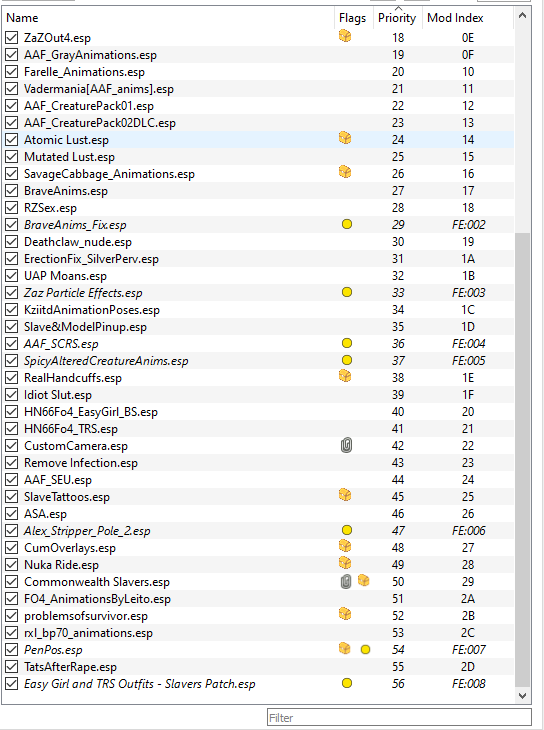Select the Vadermania[AAF_anims].esp row

[258, 89]
